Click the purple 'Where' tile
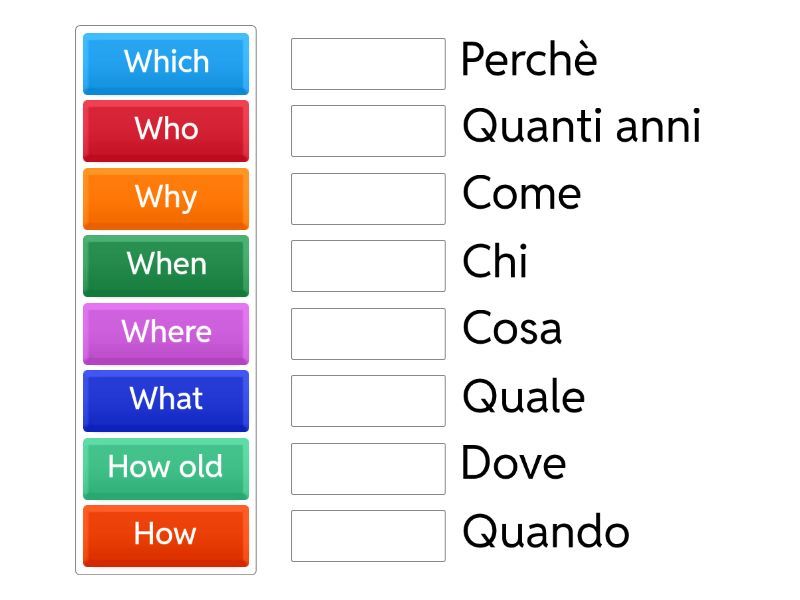This screenshot has height=600, width=800. 166,333
